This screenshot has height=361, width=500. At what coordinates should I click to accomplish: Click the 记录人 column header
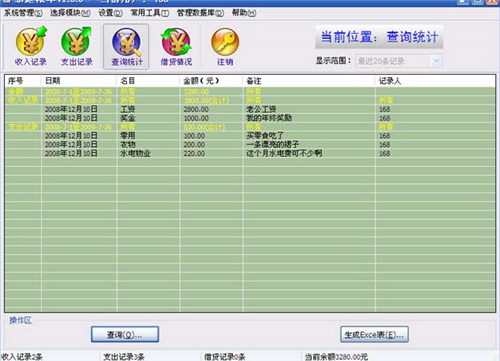tap(435, 81)
